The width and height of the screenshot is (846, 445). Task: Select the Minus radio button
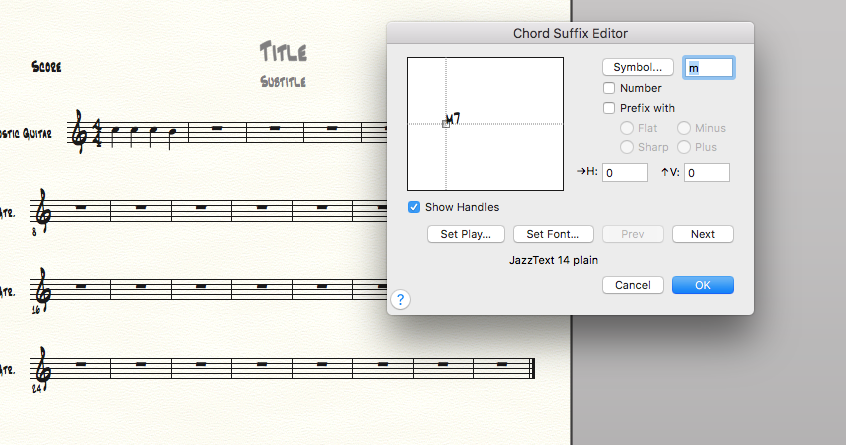[684, 128]
